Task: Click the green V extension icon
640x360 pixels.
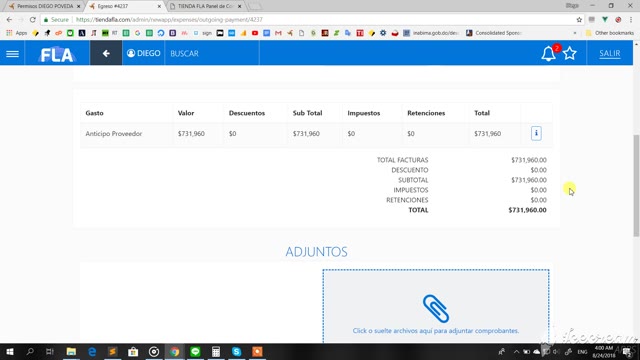Action: pos(605,20)
